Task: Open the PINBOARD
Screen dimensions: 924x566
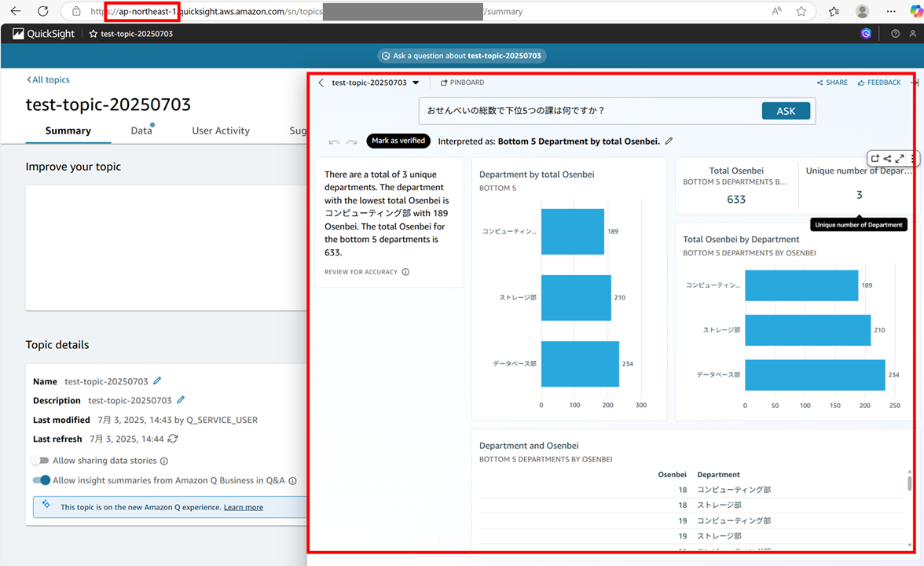Action: click(463, 83)
